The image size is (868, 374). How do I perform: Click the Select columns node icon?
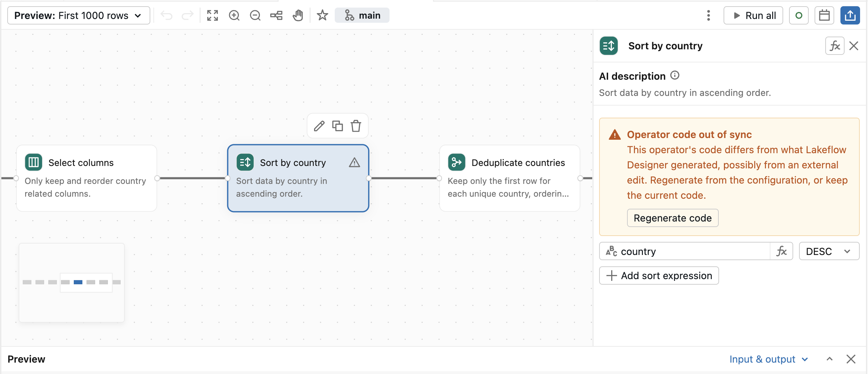coord(33,162)
